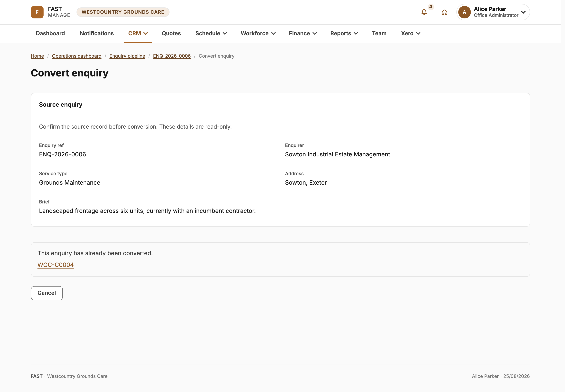Expand the Reports menu
The height and width of the screenshot is (392, 565).
pos(344,33)
